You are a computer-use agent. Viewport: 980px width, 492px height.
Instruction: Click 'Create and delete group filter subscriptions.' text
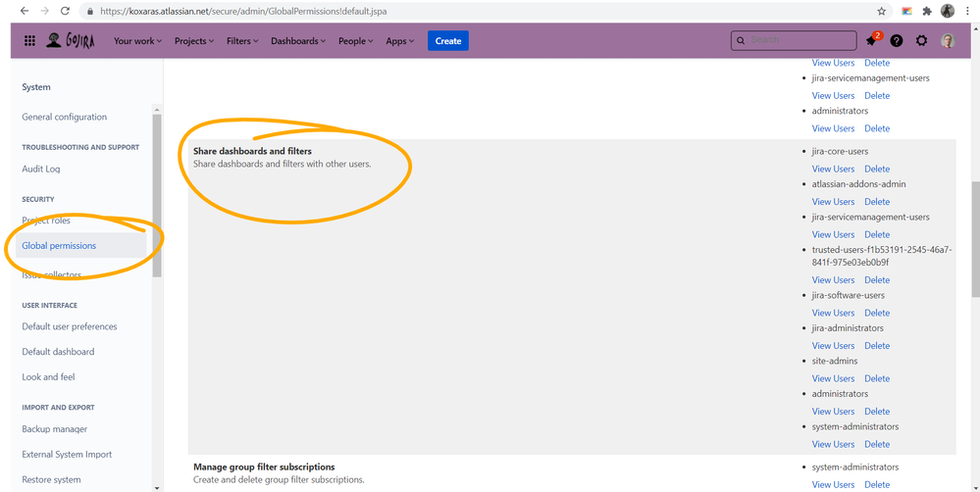point(279,480)
